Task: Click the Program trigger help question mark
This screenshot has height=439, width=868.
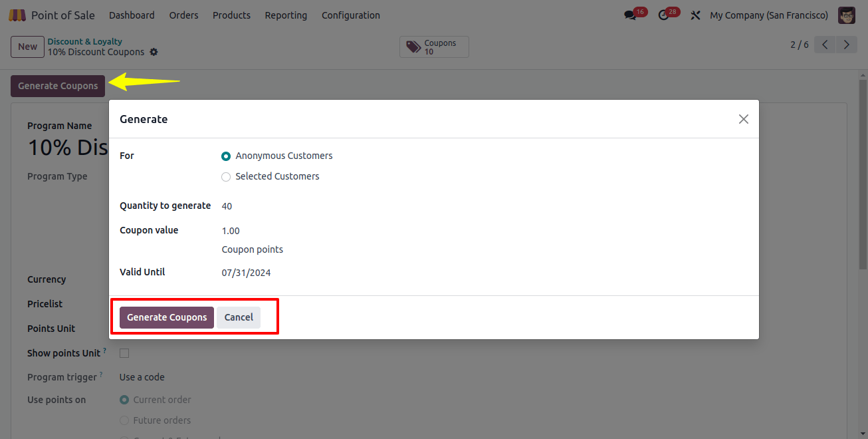Action: 101,374
